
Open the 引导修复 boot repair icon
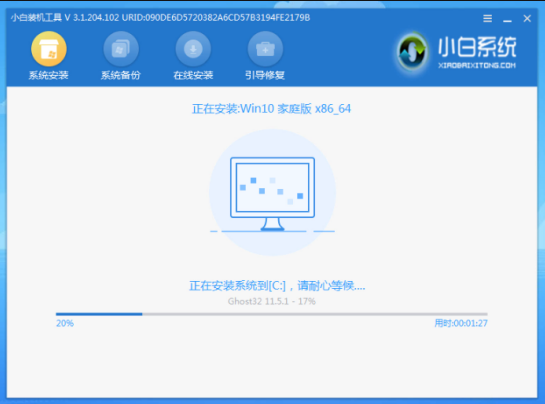pos(265,49)
